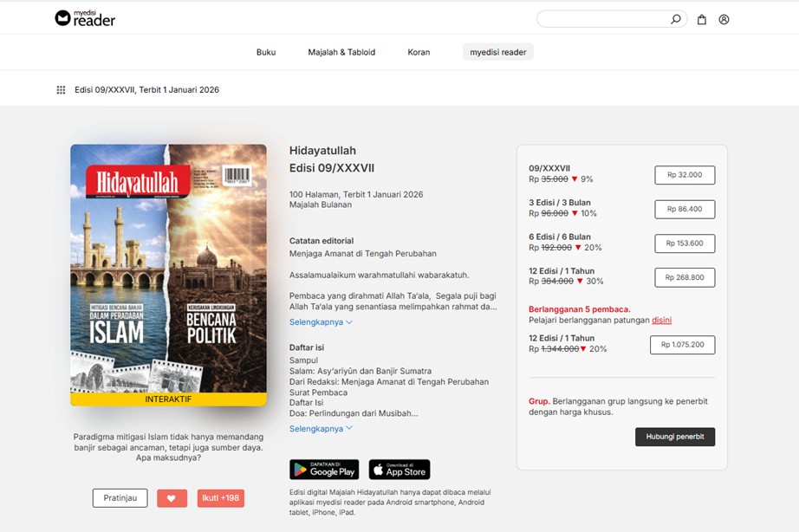799x532 pixels.
Task: Open the App Store download badge
Action: coord(399,470)
